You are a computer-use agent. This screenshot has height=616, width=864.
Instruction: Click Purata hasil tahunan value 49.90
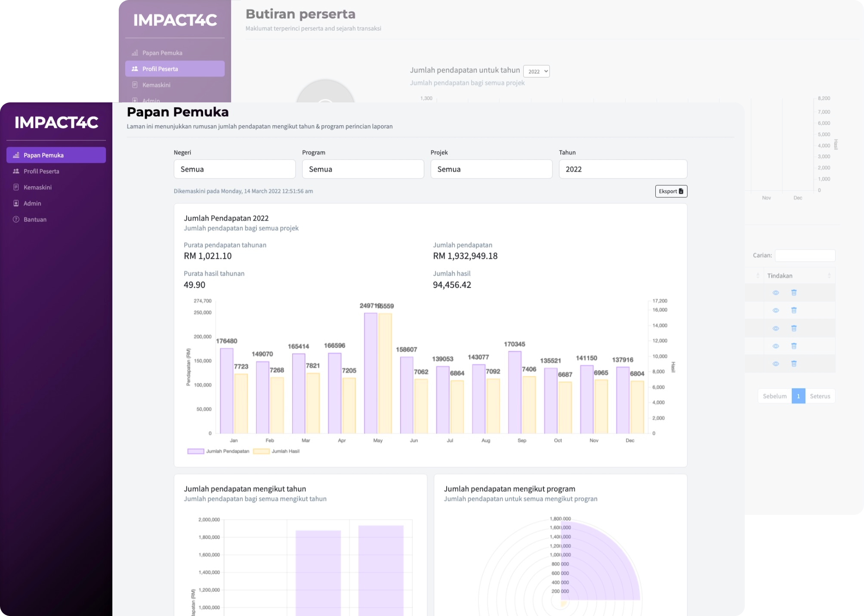[194, 285]
